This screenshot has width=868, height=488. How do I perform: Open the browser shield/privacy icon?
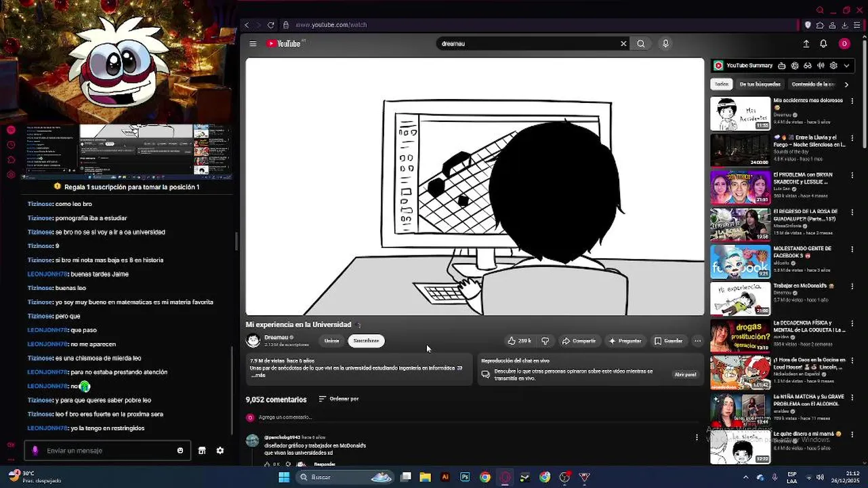coord(808,25)
